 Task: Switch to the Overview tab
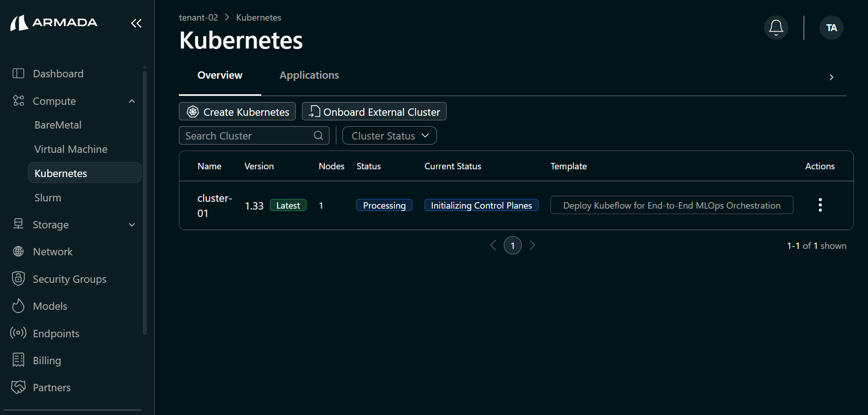pyautogui.click(x=220, y=75)
